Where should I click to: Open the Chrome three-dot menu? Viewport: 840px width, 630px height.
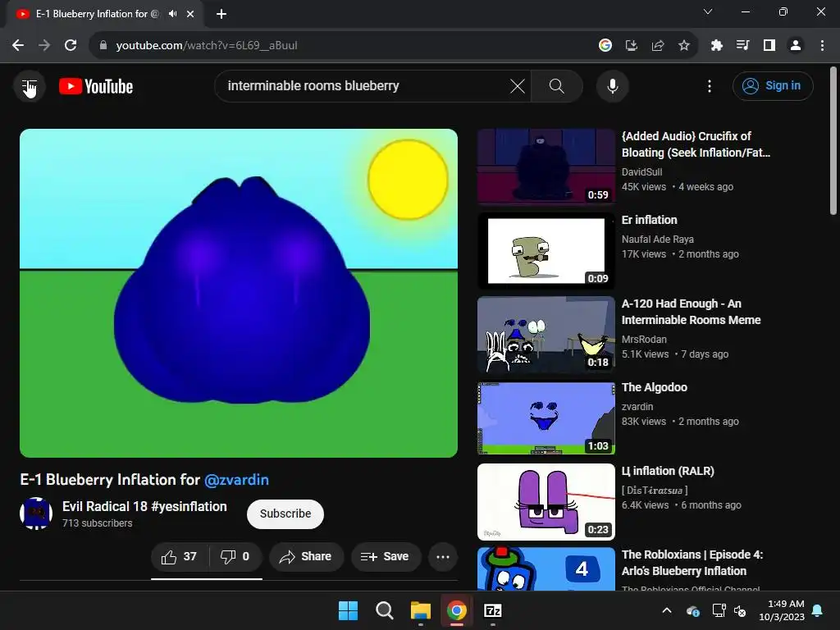tap(822, 46)
